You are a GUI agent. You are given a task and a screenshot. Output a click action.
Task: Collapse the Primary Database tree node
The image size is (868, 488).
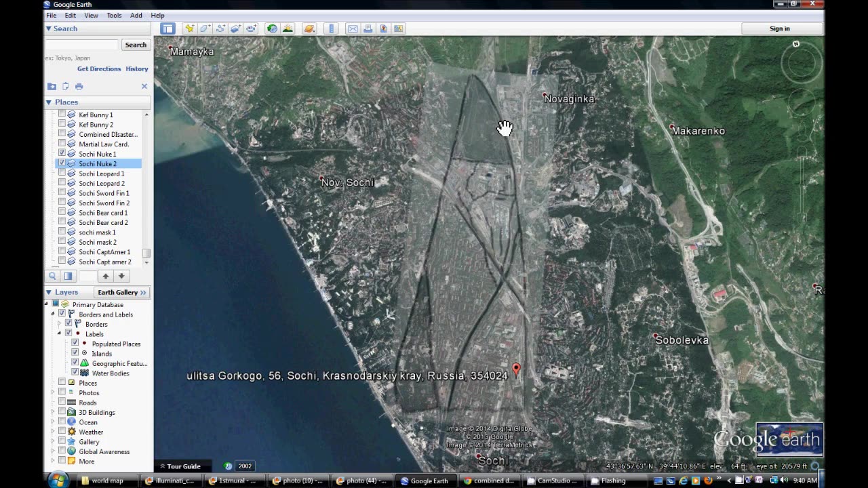click(x=47, y=304)
